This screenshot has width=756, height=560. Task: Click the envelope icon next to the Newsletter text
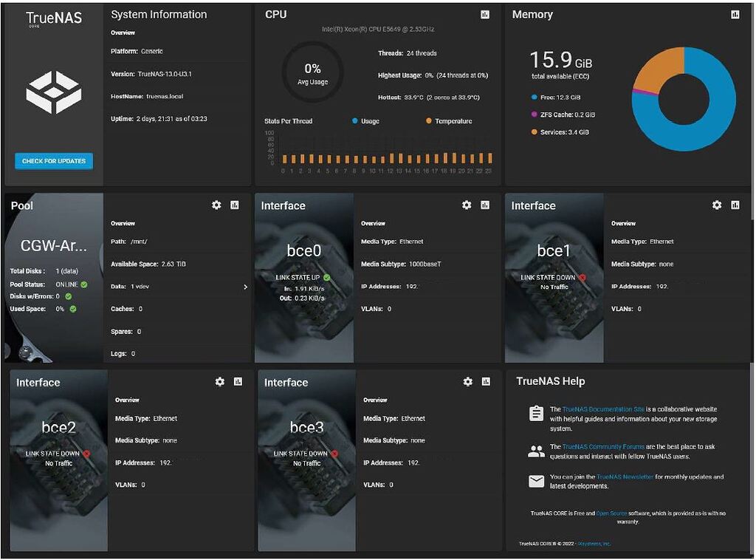click(535, 481)
